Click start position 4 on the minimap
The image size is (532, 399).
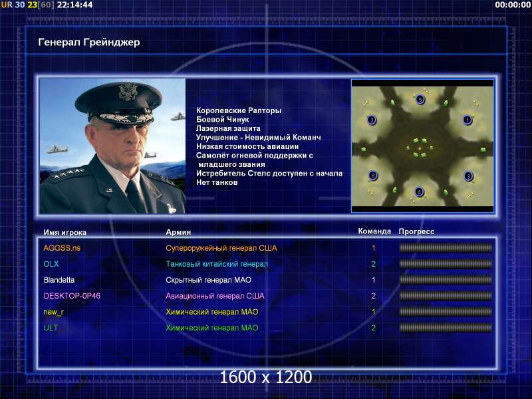coord(420,192)
